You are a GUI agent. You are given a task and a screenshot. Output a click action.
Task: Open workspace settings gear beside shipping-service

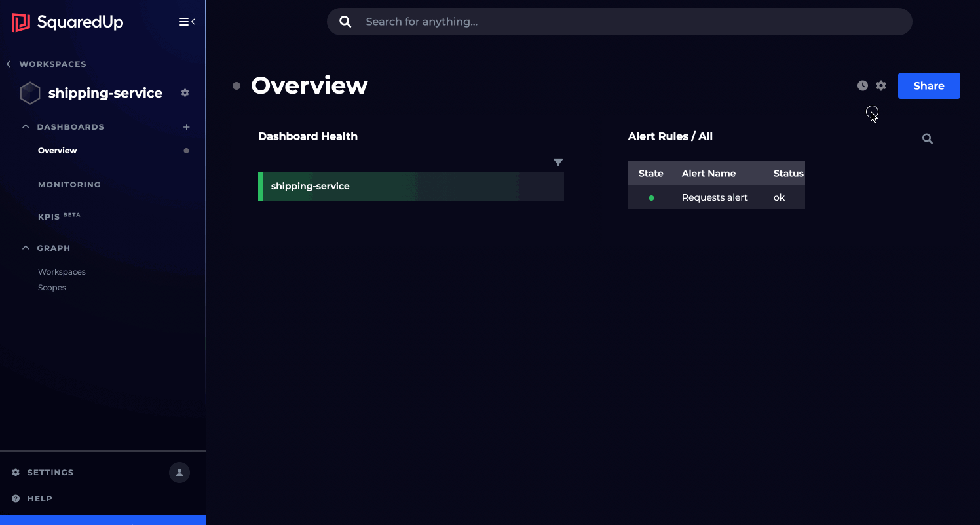coord(185,93)
